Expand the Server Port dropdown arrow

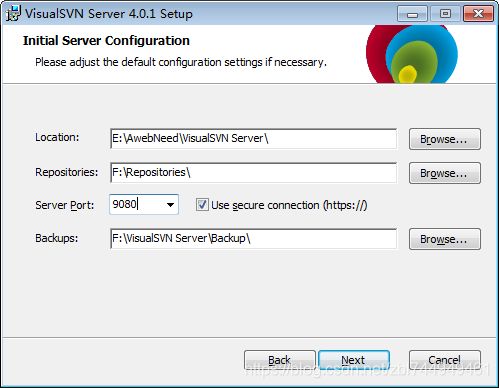click(x=170, y=205)
